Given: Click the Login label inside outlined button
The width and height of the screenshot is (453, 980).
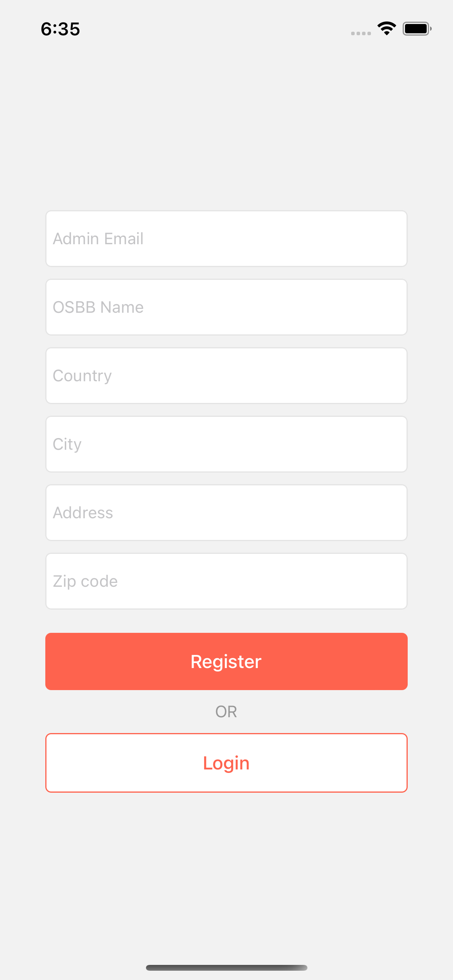Looking at the screenshot, I should (x=226, y=762).
